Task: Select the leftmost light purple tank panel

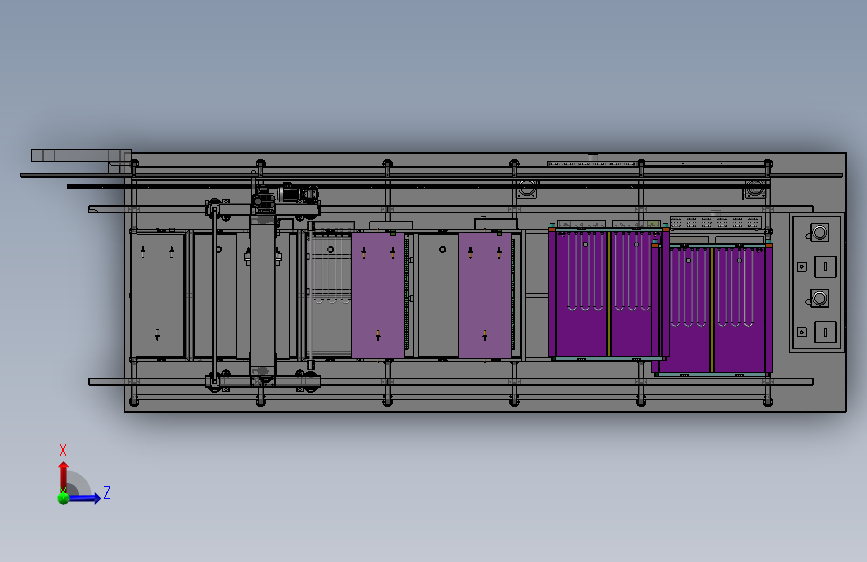Action: pyautogui.click(x=378, y=295)
